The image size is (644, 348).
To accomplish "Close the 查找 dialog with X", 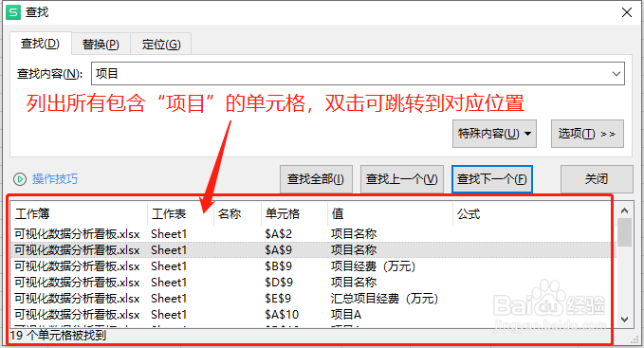I will pos(627,12).
